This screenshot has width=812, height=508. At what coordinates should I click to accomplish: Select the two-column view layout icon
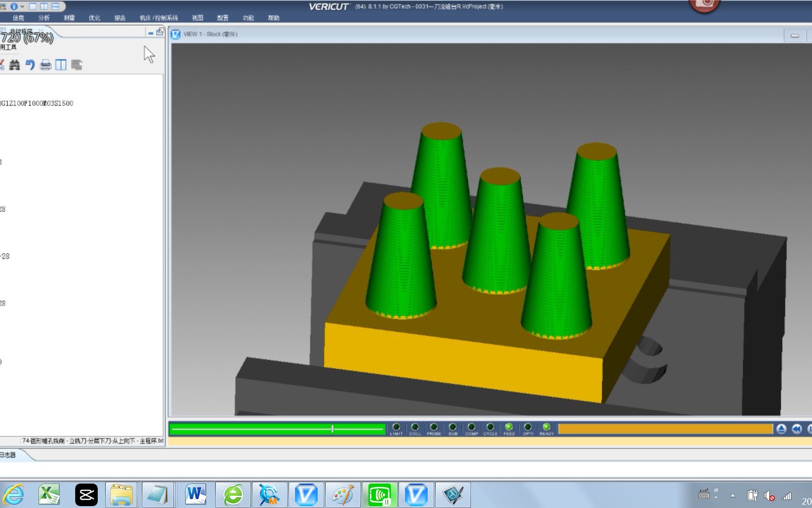pyautogui.click(x=44, y=7)
